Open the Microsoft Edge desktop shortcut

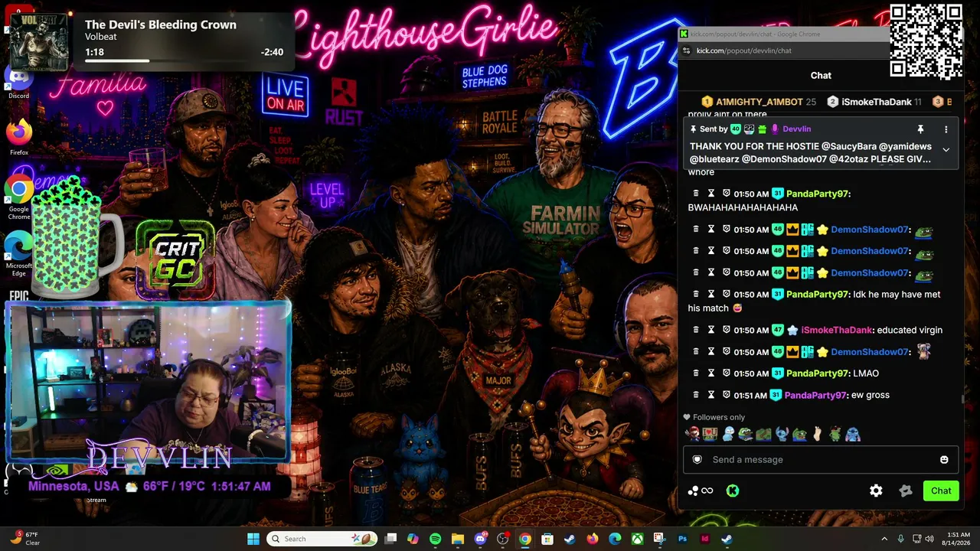tap(18, 253)
